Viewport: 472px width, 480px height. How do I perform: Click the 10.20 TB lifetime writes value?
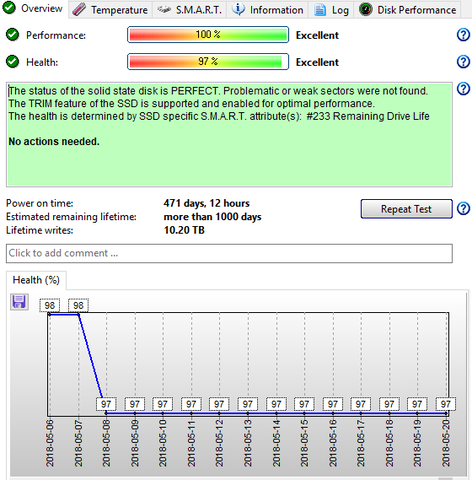pyautogui.click(x=184, y=230)
